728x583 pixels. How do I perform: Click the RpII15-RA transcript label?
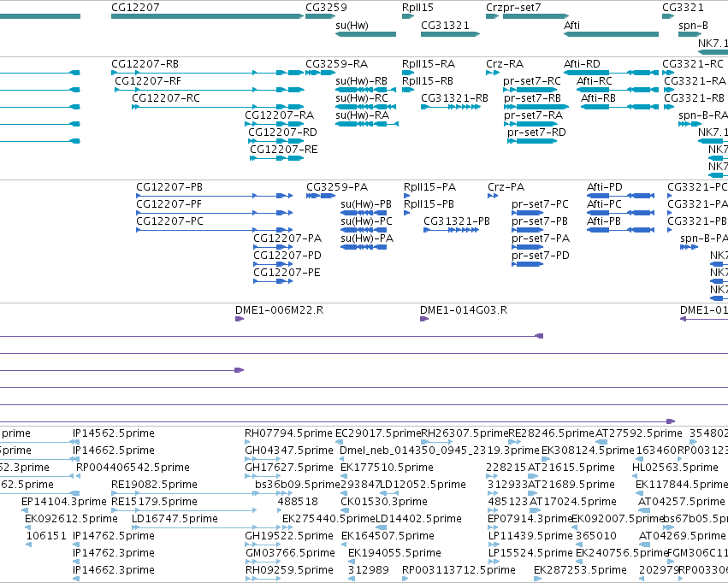pos(429,64)
